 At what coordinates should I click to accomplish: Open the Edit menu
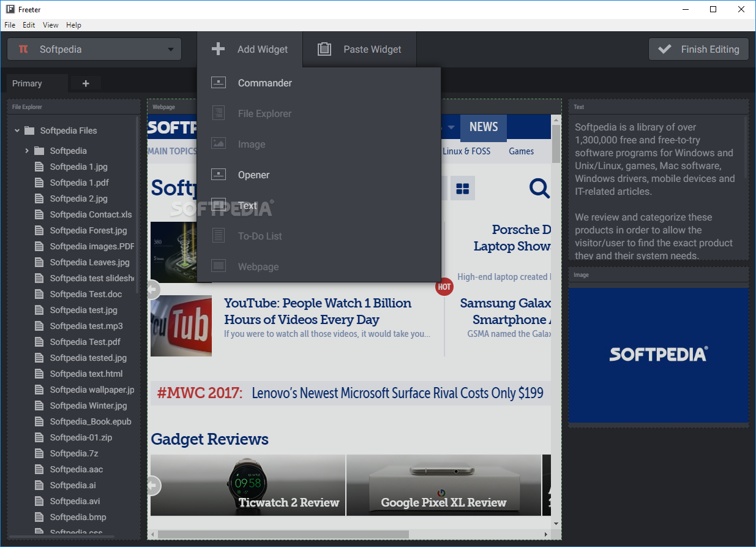point(29,25)
